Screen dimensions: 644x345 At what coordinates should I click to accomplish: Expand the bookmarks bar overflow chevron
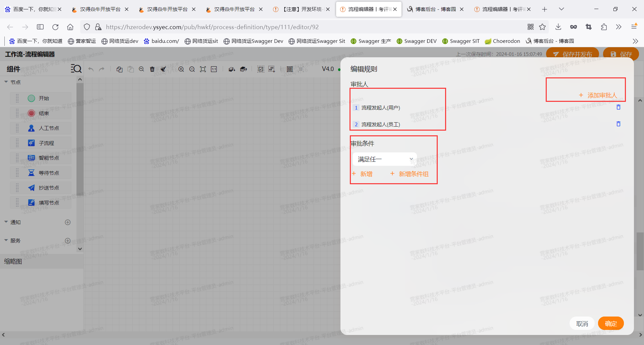(635, 41)
